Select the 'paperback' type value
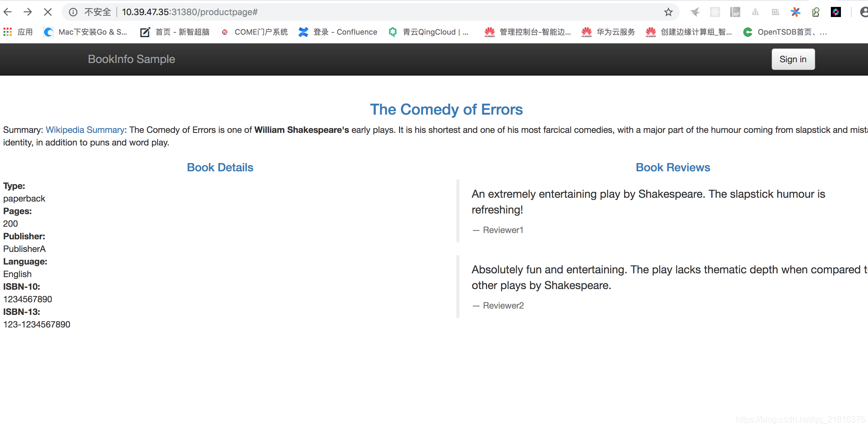Screen dimensions: 868x427 pyautogui.click(x=24, y=198)
